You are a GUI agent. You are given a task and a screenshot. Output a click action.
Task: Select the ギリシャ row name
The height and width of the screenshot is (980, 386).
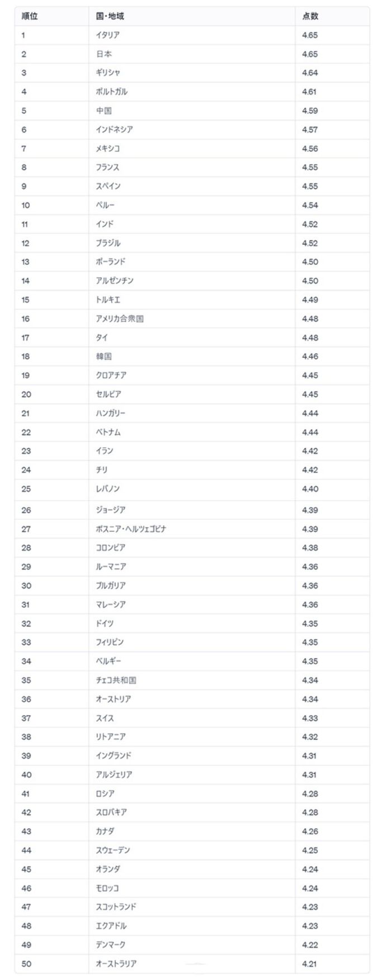click(x=108, y=73)
